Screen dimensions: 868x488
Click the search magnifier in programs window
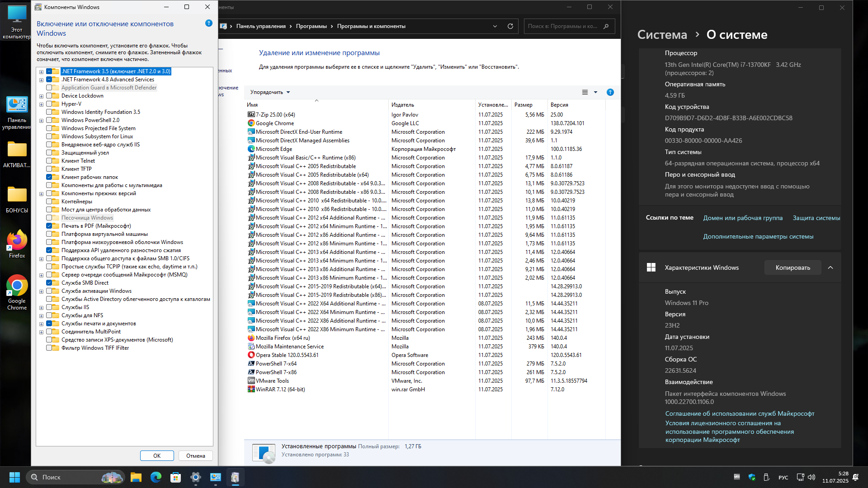coord(606,26)
